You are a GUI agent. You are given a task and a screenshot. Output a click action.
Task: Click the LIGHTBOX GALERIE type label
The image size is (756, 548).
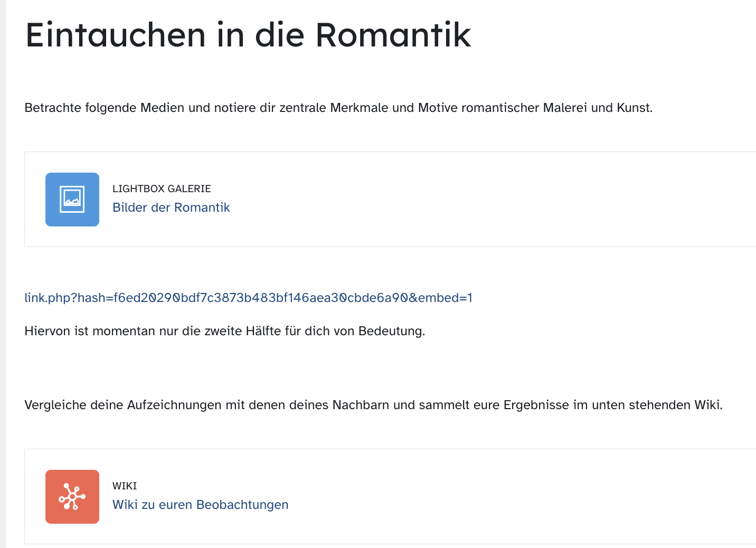(162, 188)
